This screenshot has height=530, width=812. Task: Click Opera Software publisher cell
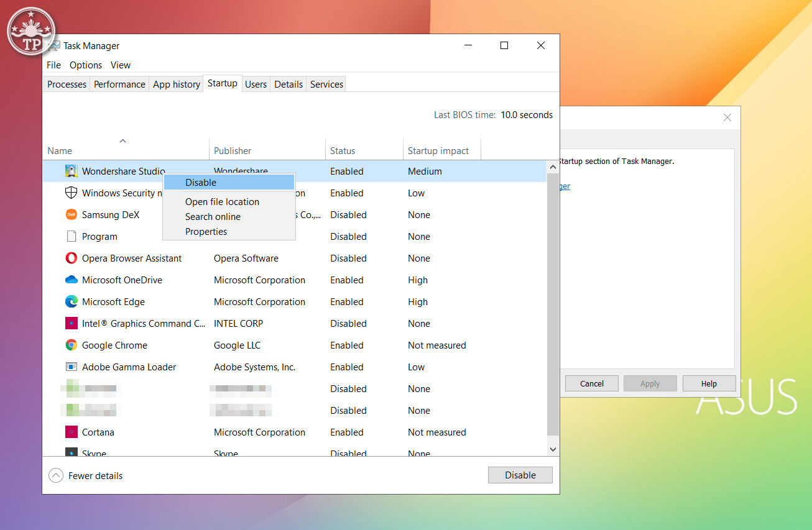click(246, 258)
